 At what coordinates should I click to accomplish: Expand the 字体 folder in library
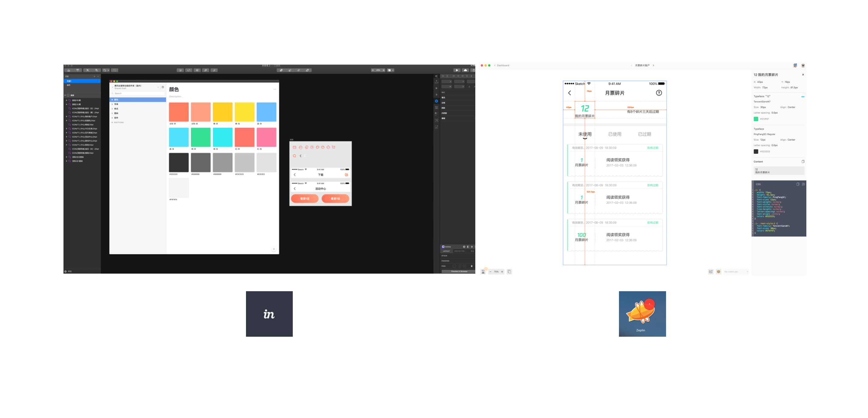tap(112, 104)
